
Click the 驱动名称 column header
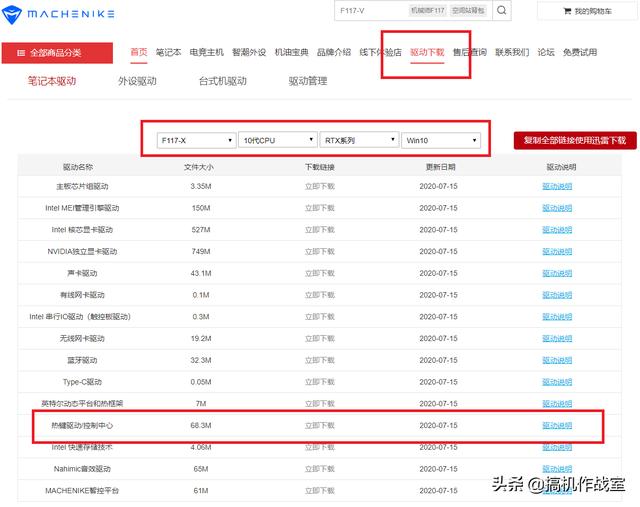(78, 167)
